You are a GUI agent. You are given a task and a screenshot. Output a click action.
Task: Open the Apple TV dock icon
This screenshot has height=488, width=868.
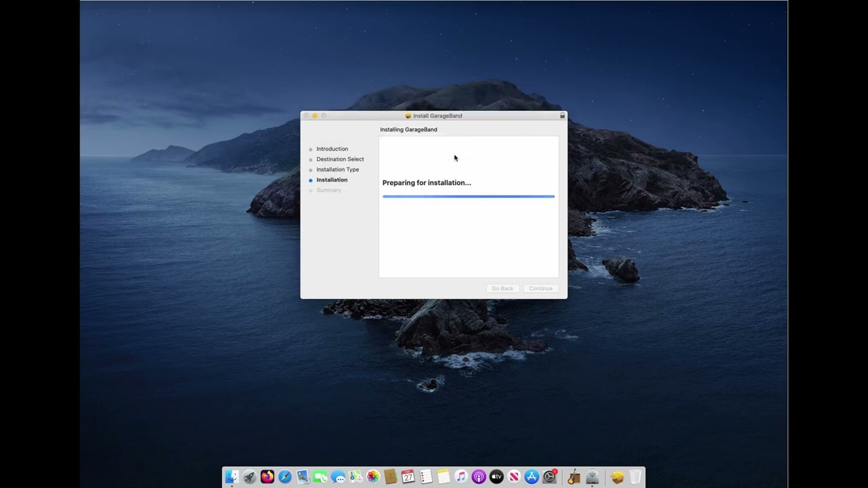(x=496, y=477)
